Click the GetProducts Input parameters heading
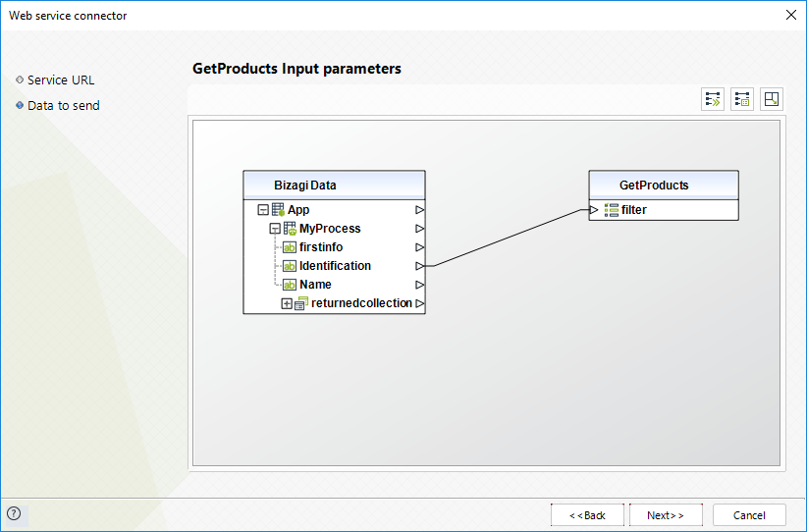The image size is (807, 532). pyautogui.click(x=296, y=69)
